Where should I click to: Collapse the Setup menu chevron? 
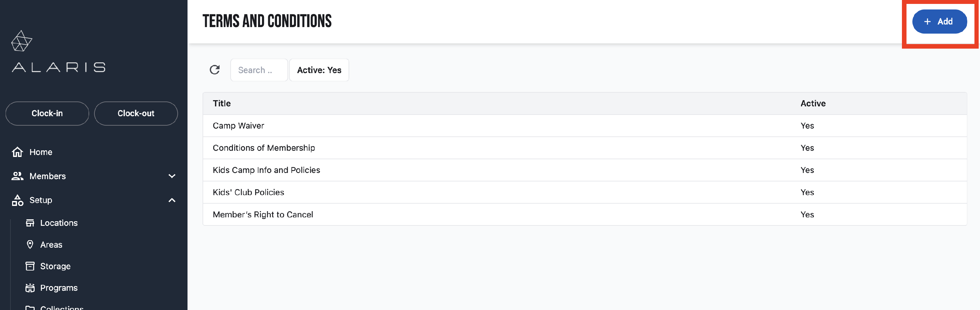(172, 200)
